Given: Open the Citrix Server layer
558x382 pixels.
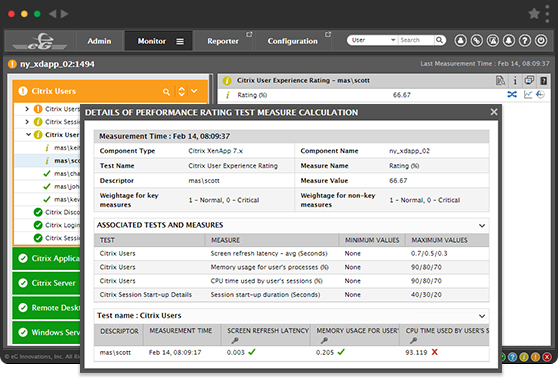Looking at the screenshot, I should [46, 283].
